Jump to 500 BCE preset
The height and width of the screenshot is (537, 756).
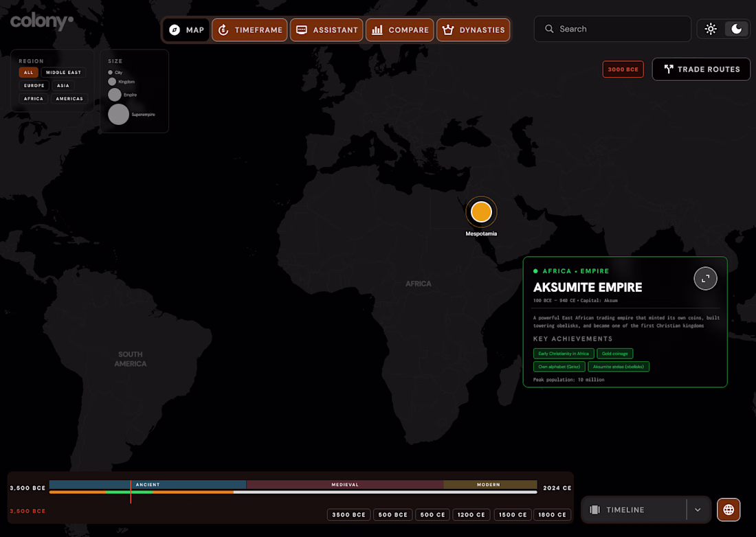point(393,515)
